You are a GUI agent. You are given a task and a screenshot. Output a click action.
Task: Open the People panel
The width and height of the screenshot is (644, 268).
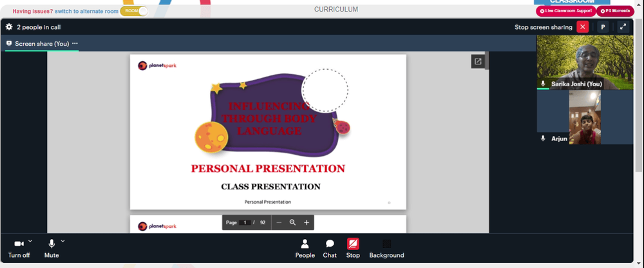tap(305, 249)
